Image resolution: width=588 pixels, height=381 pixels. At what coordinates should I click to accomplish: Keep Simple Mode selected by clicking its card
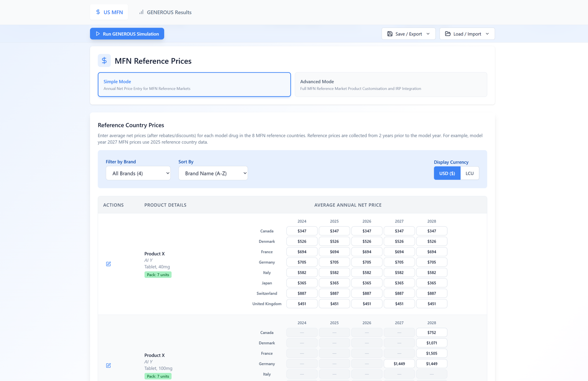click(194, 84)
